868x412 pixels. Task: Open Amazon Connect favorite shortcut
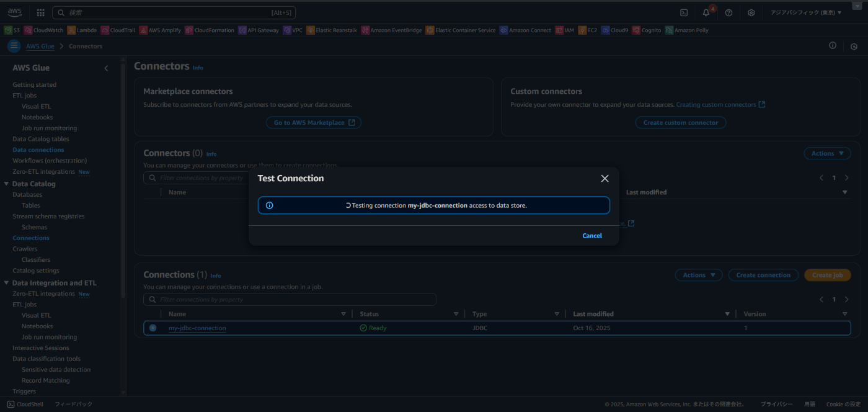[x=526, y=30]
